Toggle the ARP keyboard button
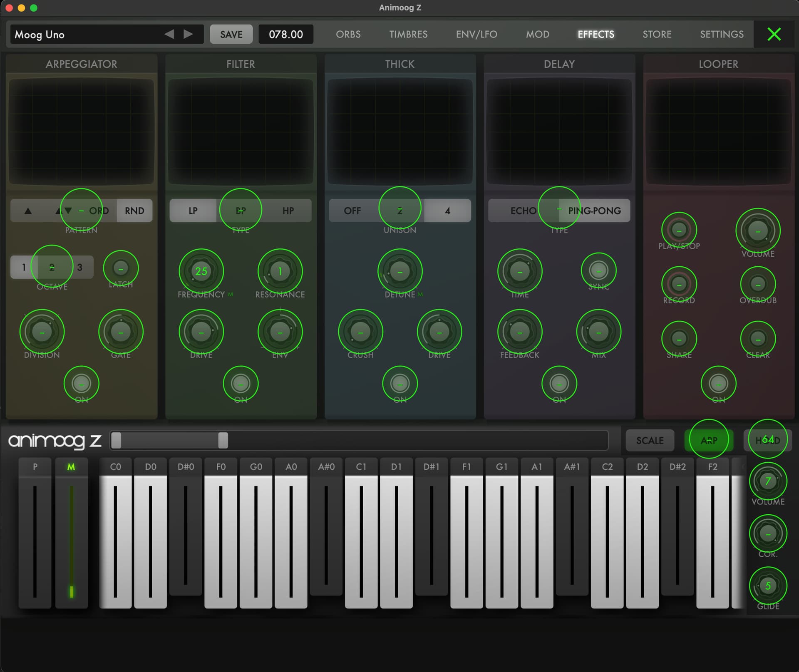The width and height of the screenshot is (799, 672). 709,440
